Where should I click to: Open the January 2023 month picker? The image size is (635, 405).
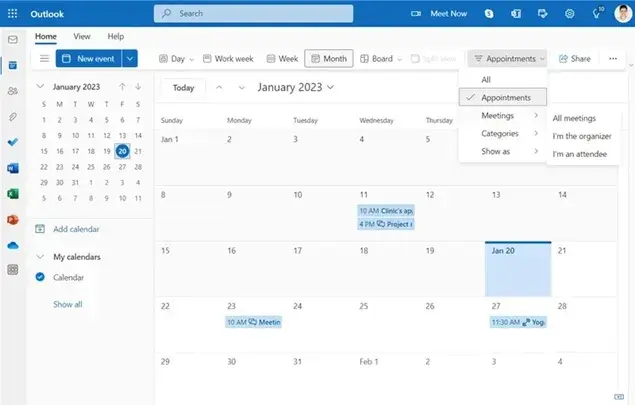click(x=296, y=87)
